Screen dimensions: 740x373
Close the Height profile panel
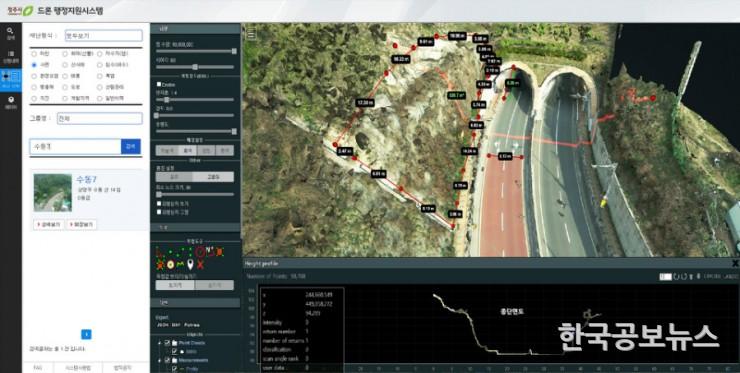click(x=735, y=263)
